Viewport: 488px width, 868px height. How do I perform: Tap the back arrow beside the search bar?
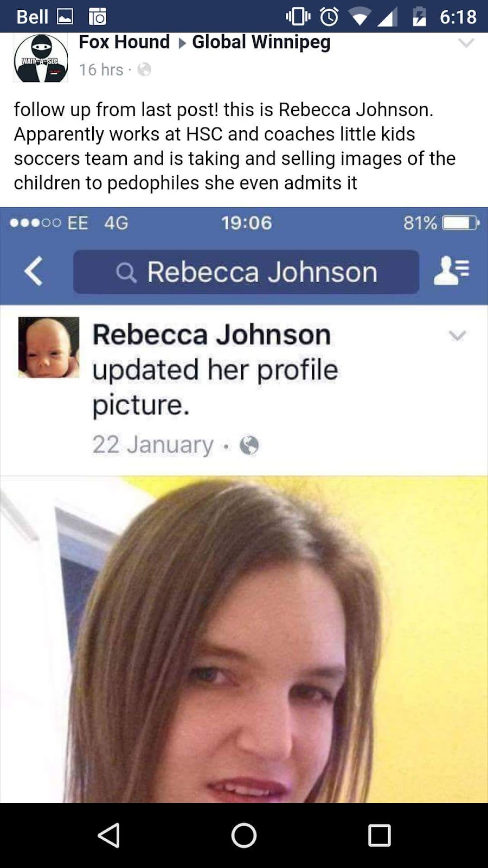(34, 271)
